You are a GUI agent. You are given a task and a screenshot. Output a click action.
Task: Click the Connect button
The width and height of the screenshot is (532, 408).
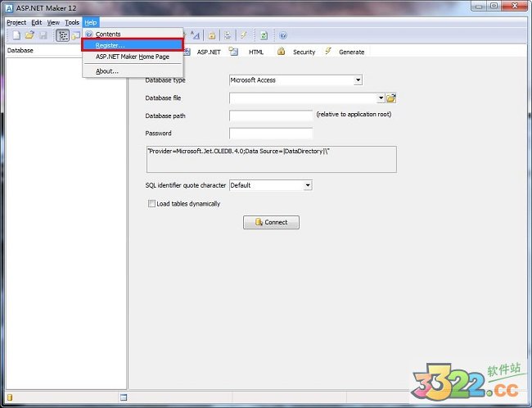[x=271, y=222]
